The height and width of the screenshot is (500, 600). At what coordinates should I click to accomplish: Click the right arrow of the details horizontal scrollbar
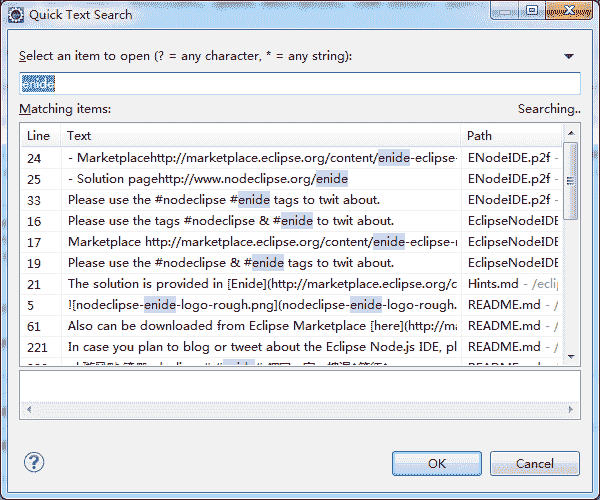click(571, 409)
